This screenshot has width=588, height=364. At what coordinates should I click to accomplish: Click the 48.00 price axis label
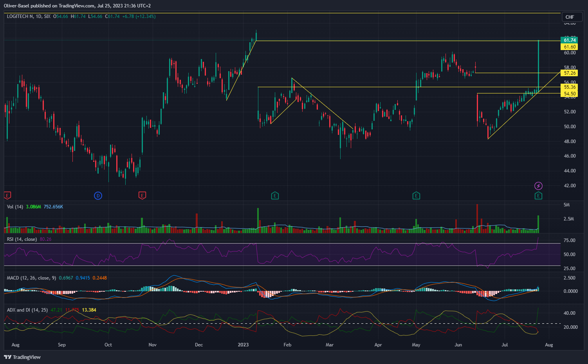(x=570, y=141)
